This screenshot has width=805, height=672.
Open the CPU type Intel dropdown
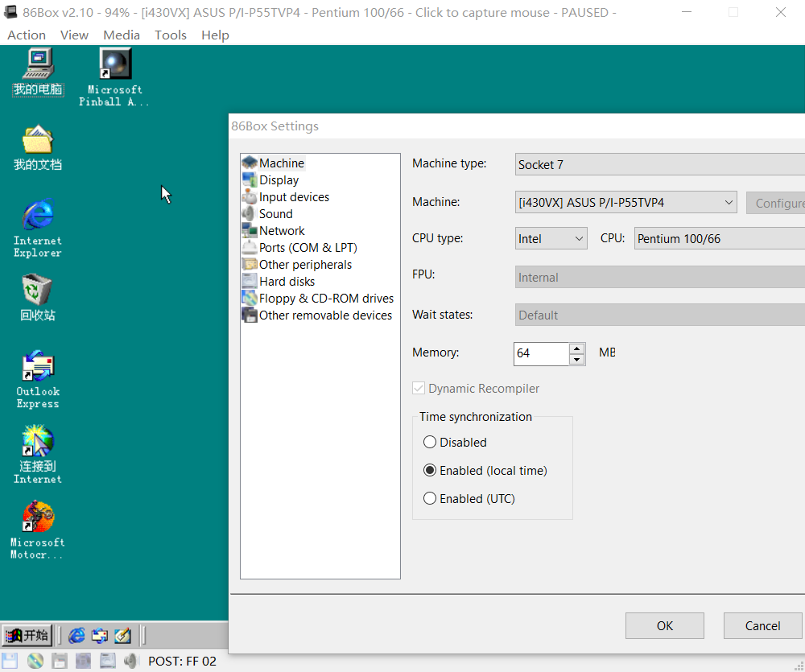click(x=551, y=239)
